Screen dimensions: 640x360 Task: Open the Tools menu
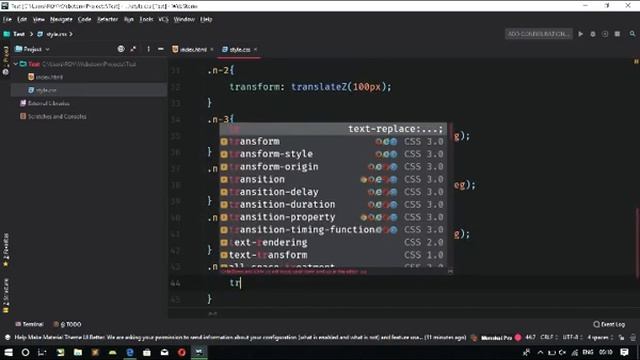click(x=146, y=19)
